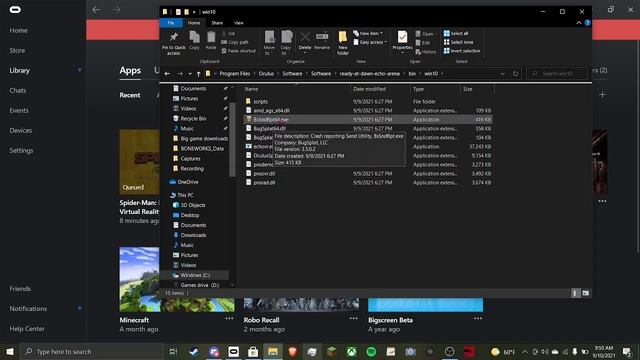Select Cut in the Clipboard group
The height and width of the screenshot is (360, 640).
point(228,33)
